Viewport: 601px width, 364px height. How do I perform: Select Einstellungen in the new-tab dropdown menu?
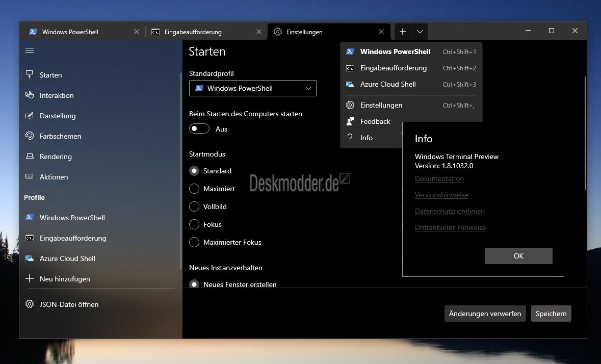coord(411,105)
